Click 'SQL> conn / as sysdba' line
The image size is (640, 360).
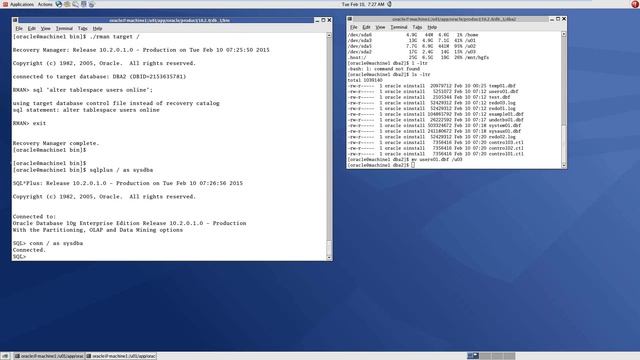48,243
